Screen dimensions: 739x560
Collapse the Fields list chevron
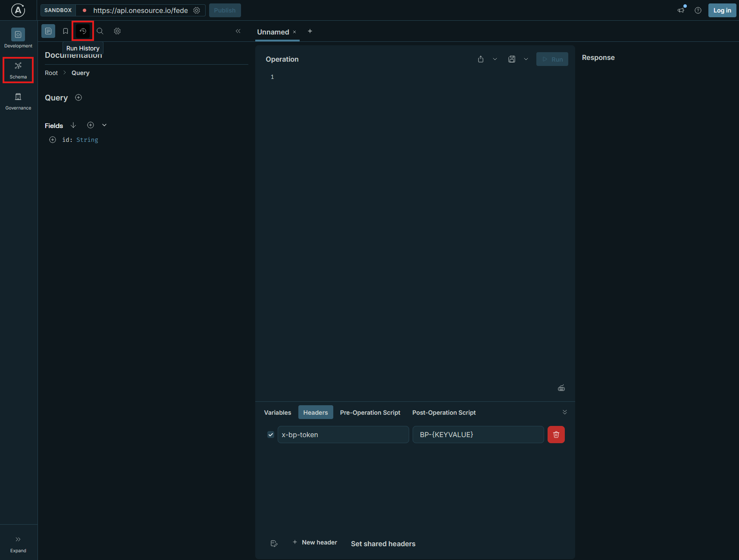(x=104, y=125)
